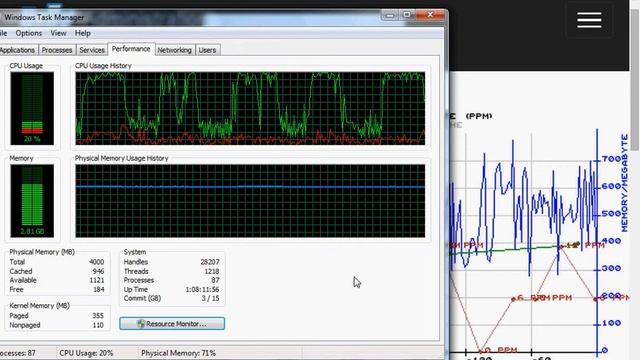The height and width of the screenshot is (360, 640).
Task: Minimize the Task Manager window
Action: (x=390, y=15)
